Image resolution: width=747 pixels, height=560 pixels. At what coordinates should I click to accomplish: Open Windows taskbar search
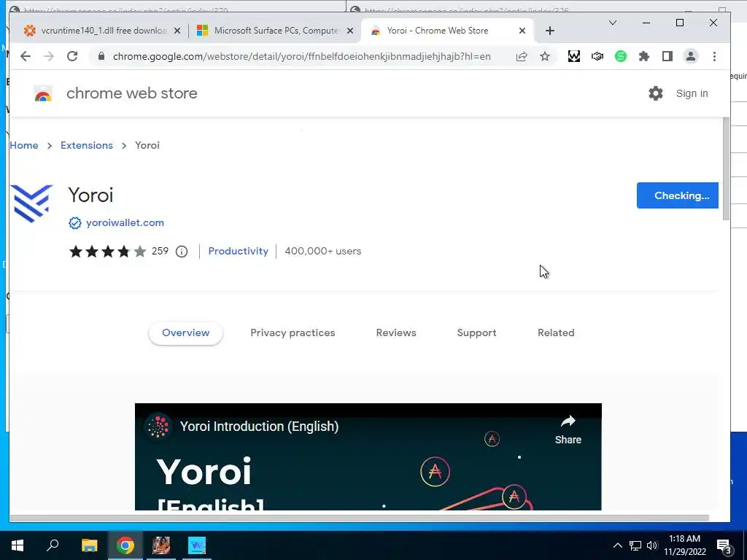click(x=53, y=545)
